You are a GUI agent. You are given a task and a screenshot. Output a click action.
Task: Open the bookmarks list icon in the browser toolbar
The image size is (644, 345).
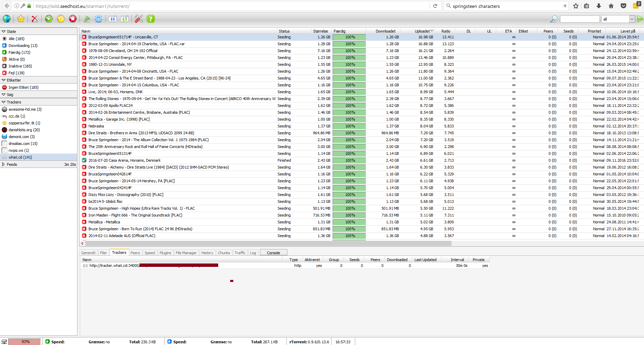(586, 6)
